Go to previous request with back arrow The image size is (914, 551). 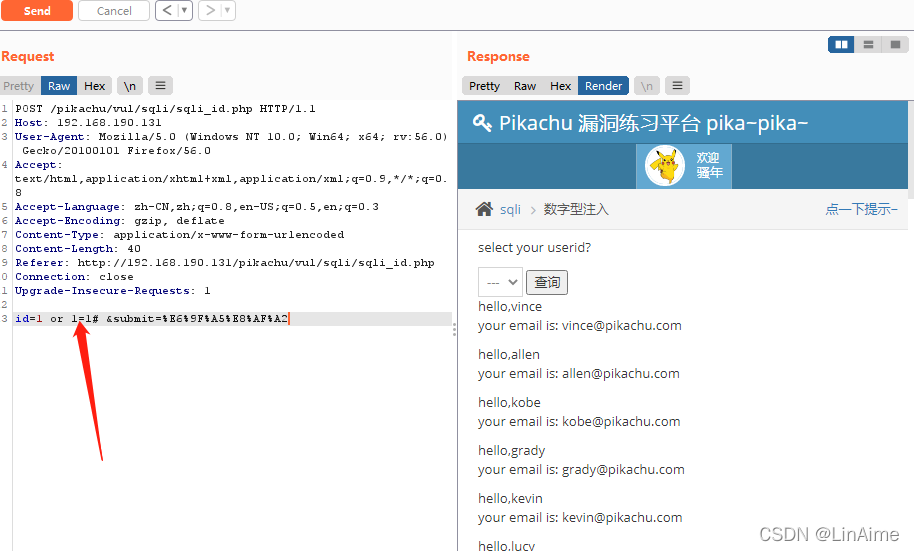pos(167,10)
